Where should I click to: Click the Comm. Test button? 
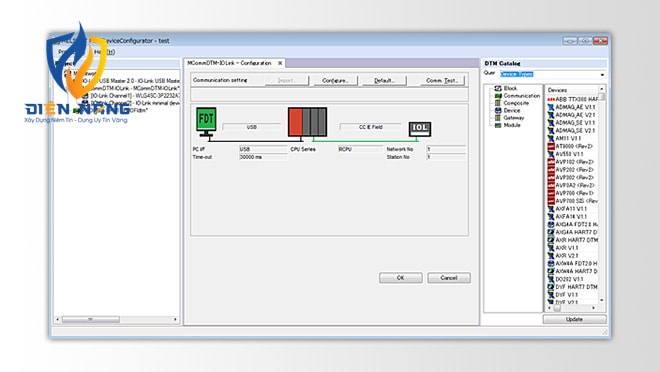[x=442, y=80]
